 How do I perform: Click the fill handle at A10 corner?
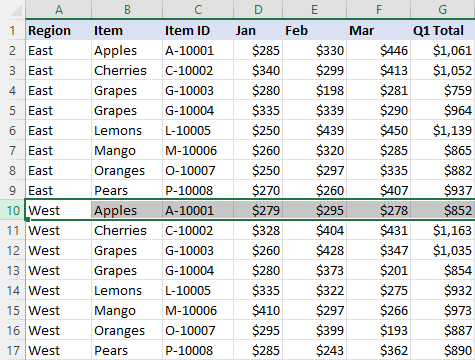27,219
